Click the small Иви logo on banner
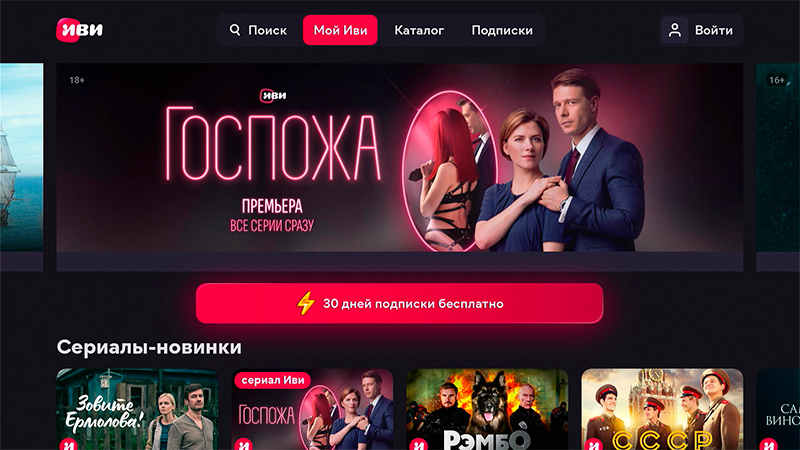Viewport: 800px width, 450px height. click(x=273, y=95)
